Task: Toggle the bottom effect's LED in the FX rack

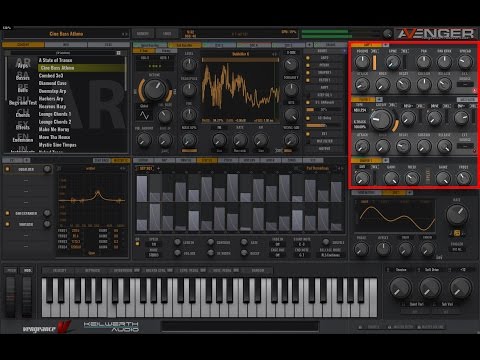Action: click(7, 224)
